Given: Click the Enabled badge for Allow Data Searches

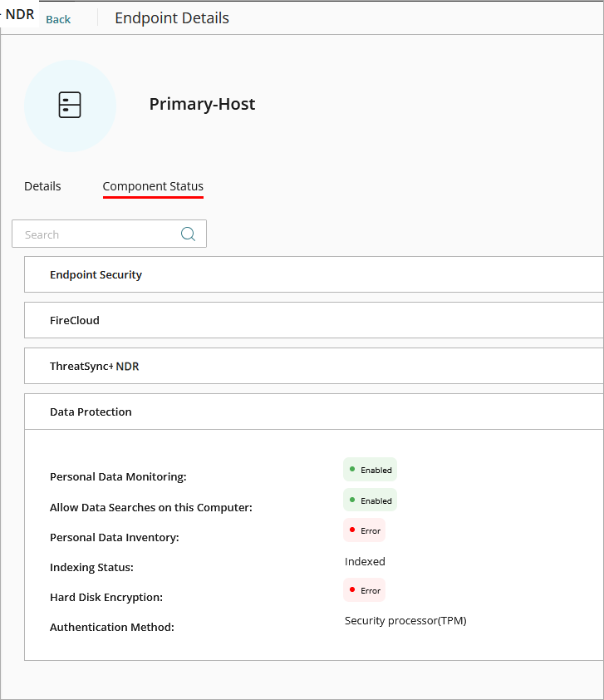Looking at the screenshot, I should point(370,500).
